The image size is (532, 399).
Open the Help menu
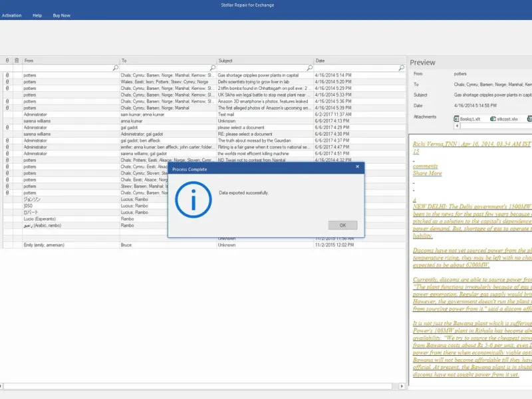click(x=37, y=15)
